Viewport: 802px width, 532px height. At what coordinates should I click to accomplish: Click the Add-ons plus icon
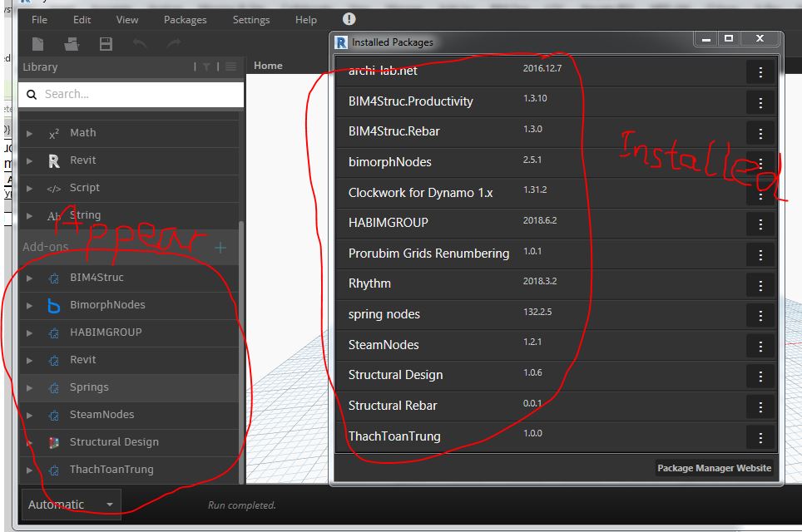(220, 248)
